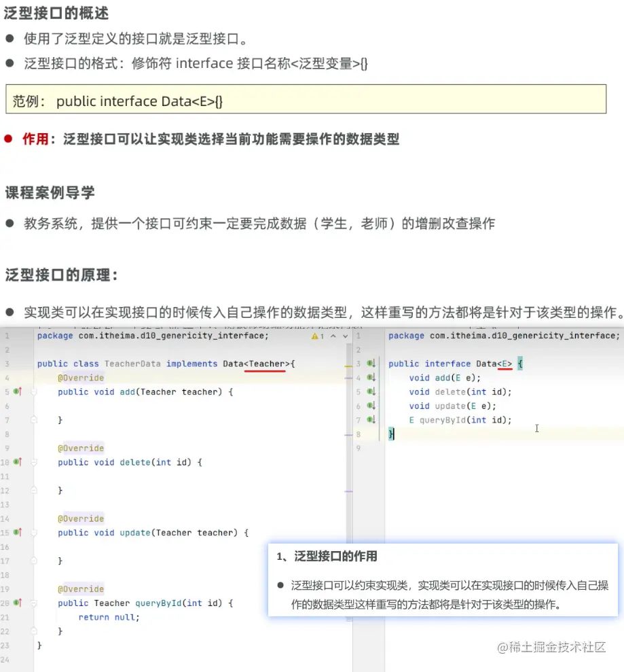The height and width of the screenshot is (672, 624).
Task: Go to next highlighted error arrow
Action: coord(345,336)
